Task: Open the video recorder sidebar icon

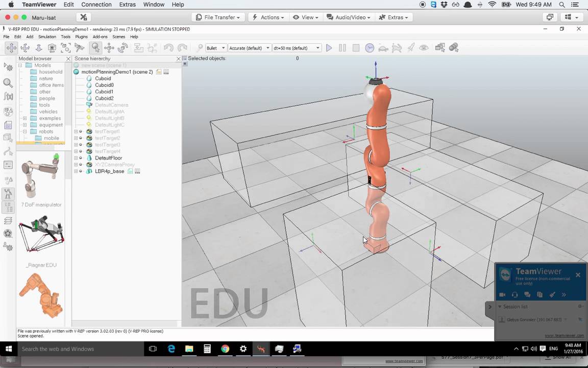Action: pyautogui.click(x=8, y=233)
